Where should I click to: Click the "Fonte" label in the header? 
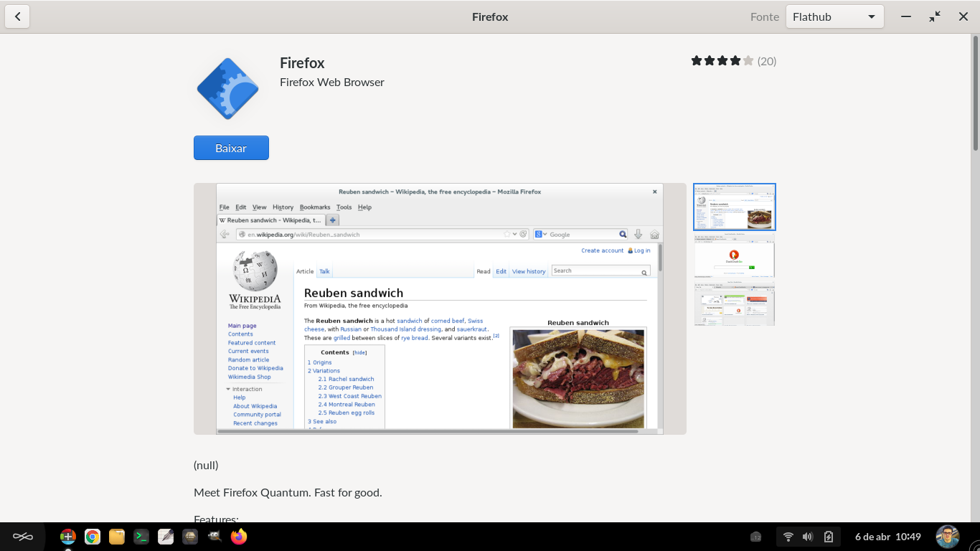765,17
